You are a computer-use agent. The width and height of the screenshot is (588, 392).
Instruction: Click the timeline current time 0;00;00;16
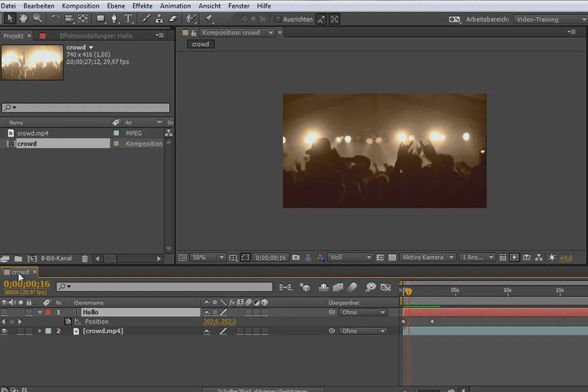click(27, 284)
